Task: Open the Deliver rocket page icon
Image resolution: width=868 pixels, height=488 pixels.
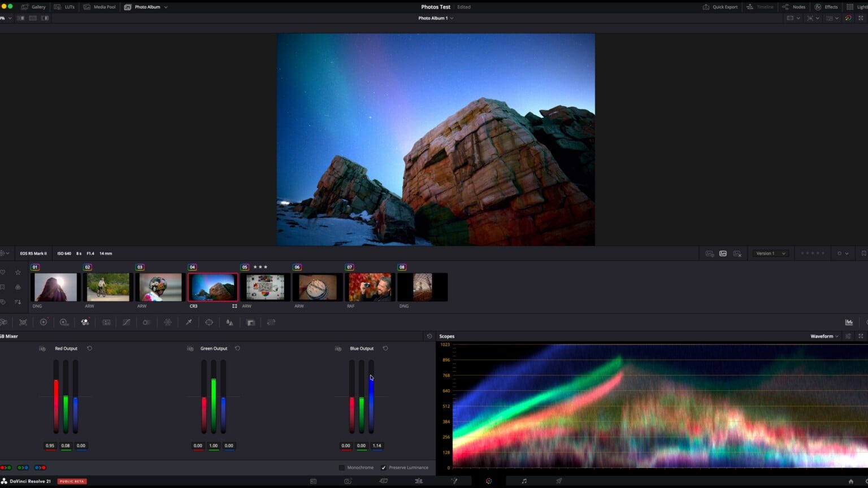Action: pyautogui.click(x=559, y=481)
